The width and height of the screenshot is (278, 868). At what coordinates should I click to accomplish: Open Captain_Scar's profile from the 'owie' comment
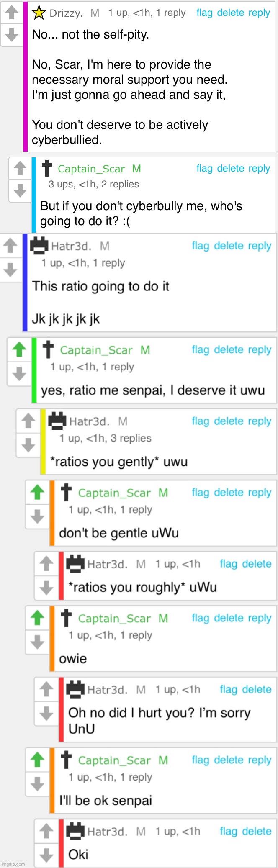[x=114, y=619]
